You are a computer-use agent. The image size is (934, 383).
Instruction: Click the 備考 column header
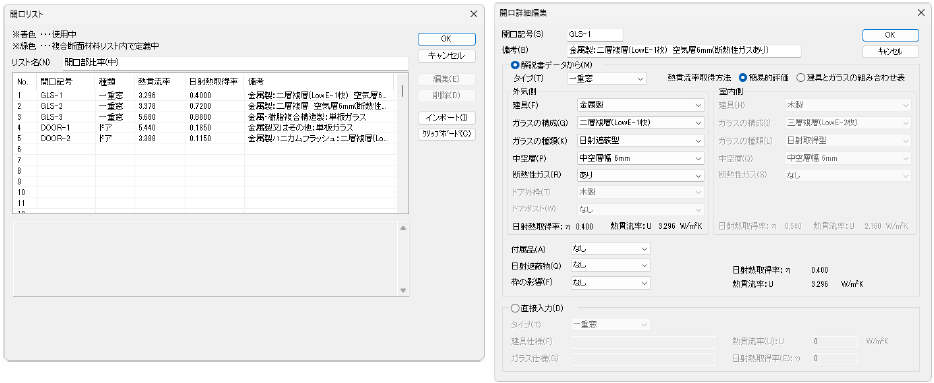tap(319, 82)
